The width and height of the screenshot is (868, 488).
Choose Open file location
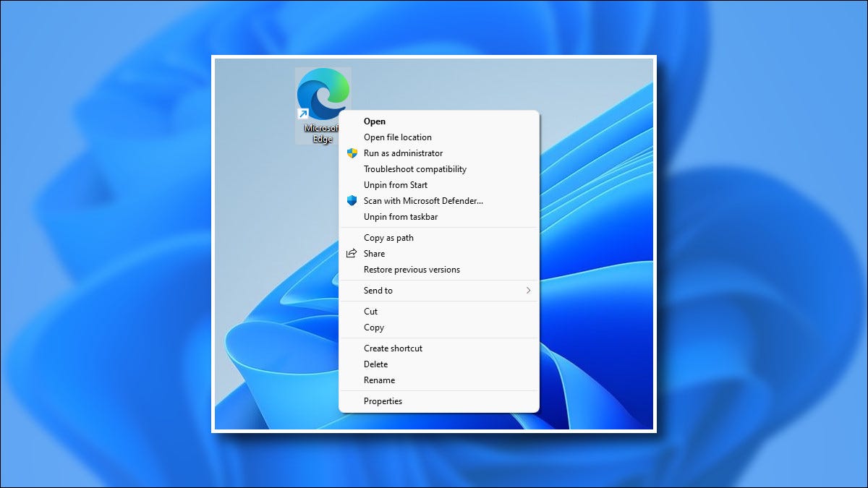click(397, 137)
